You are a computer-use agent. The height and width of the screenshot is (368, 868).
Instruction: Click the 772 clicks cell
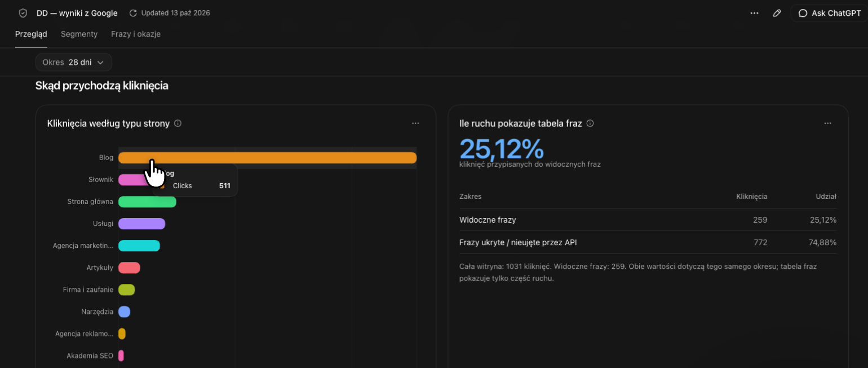(760, 242)
